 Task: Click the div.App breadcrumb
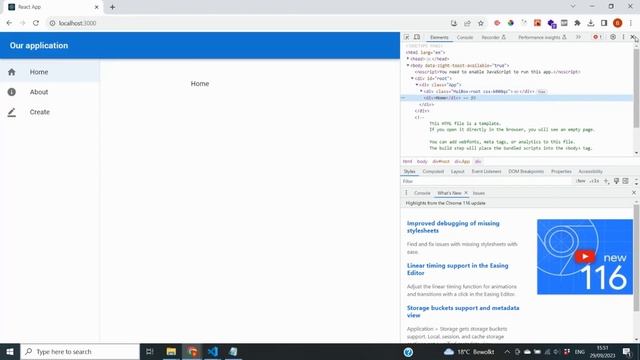[x=462, y=162]
